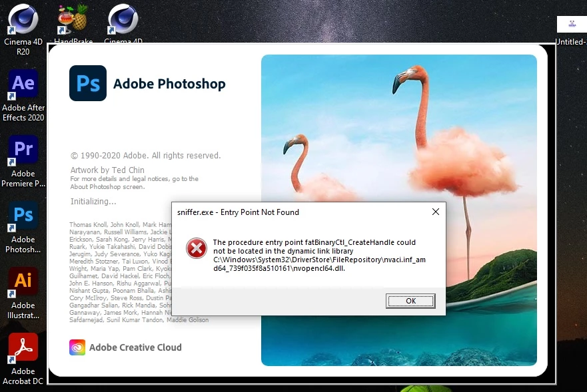Image resolution: width=587 pixels, height=392 pixels.
Task: Click the '© 1990-2020 Adobe' copyright line
Action: pyautogui.click(x=146, y=155)
